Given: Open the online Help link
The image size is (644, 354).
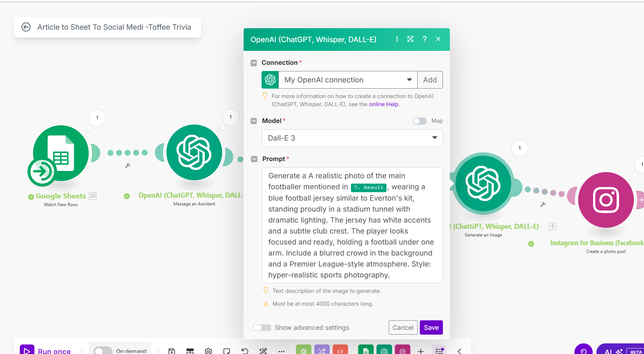Looking at the screenshot, I should click(x=384, y=104).
